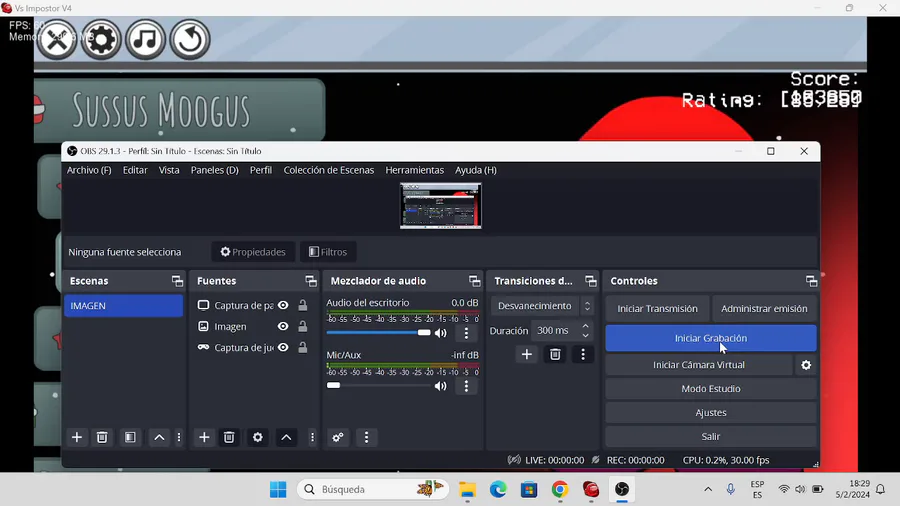This screenshot has height=506, width=900.
Task: Add a new source with plus icon
Action: click(204, 437)
